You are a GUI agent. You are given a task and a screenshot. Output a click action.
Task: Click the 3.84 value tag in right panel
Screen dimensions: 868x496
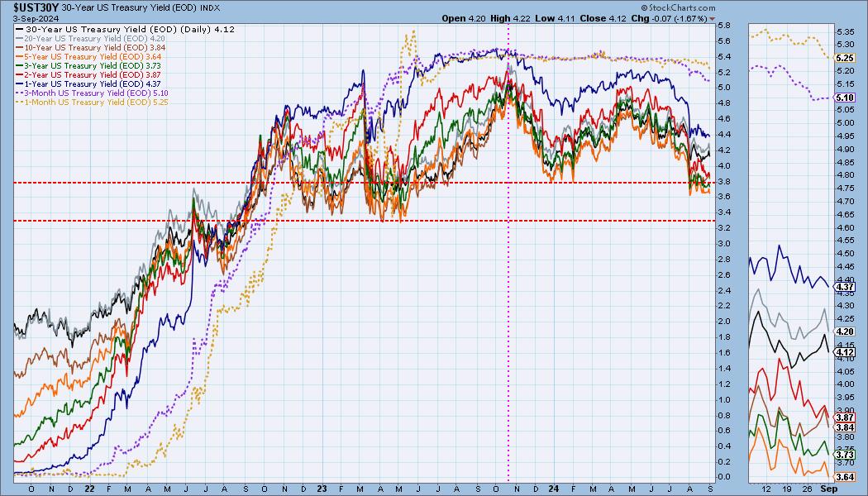(844, 427)
